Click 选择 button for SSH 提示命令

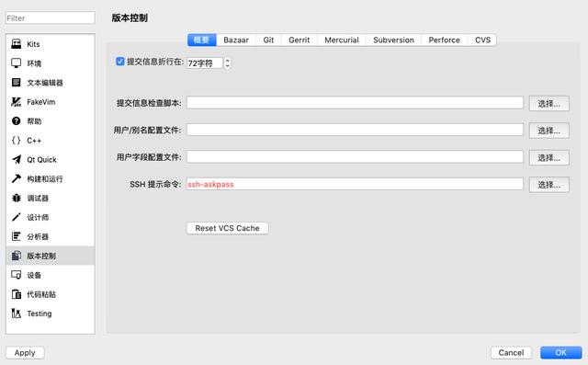point(549,185)
